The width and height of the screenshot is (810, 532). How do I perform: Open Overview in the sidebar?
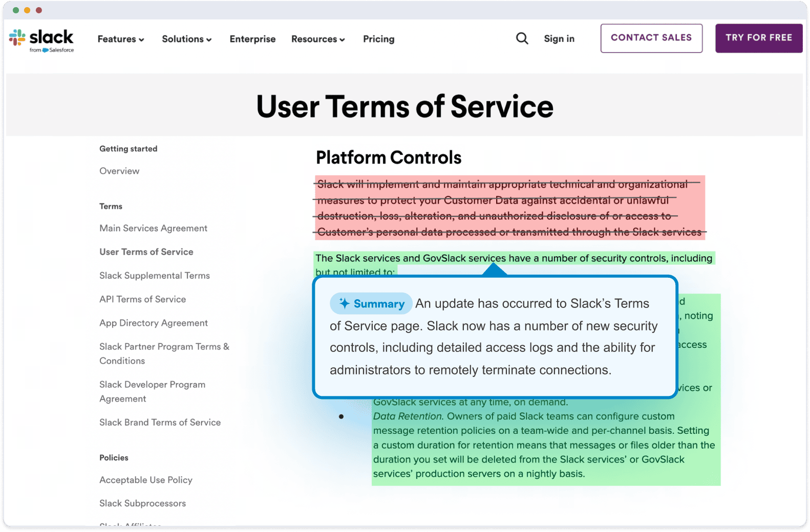[x=119, y=171]
